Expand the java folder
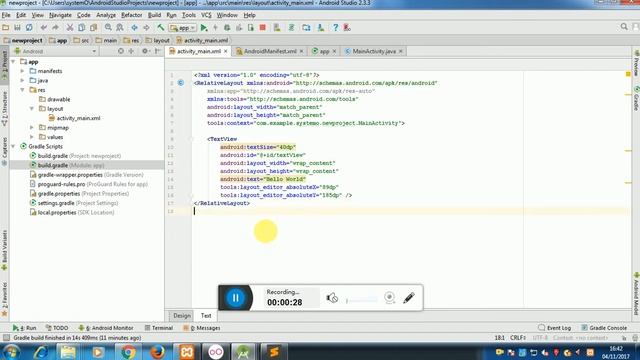This screenshot has width=640, height=360. [x=22, y=80]
